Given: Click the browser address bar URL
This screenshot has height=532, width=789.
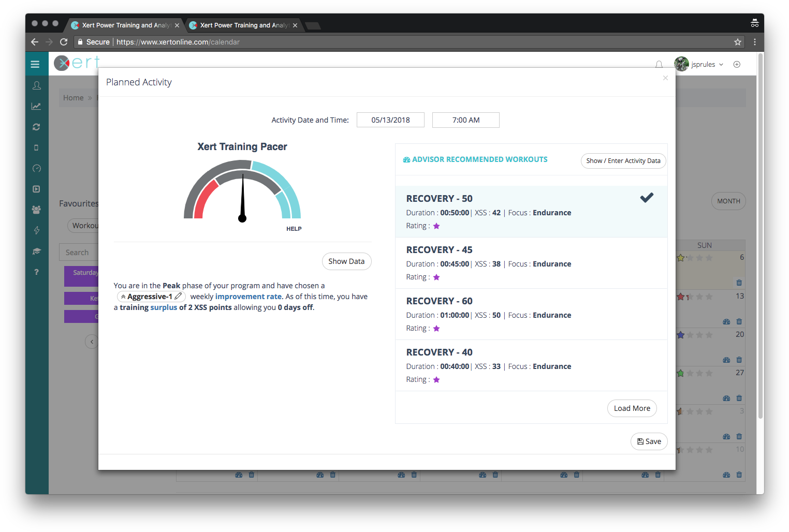Looking at the screenshot, I should pos(178,42).
